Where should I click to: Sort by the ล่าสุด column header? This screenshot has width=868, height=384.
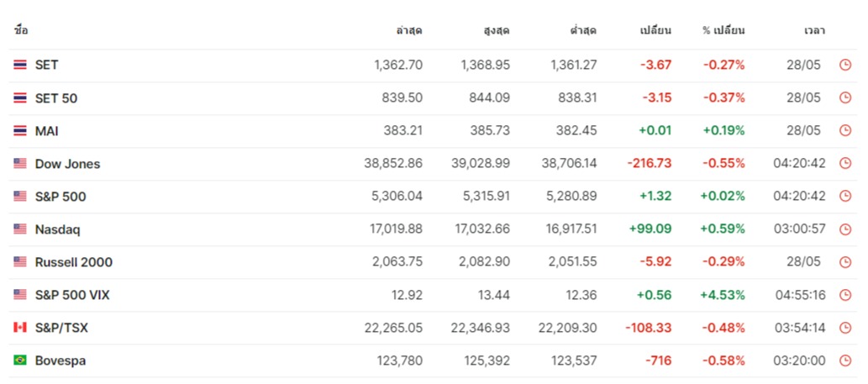point(408,31)
